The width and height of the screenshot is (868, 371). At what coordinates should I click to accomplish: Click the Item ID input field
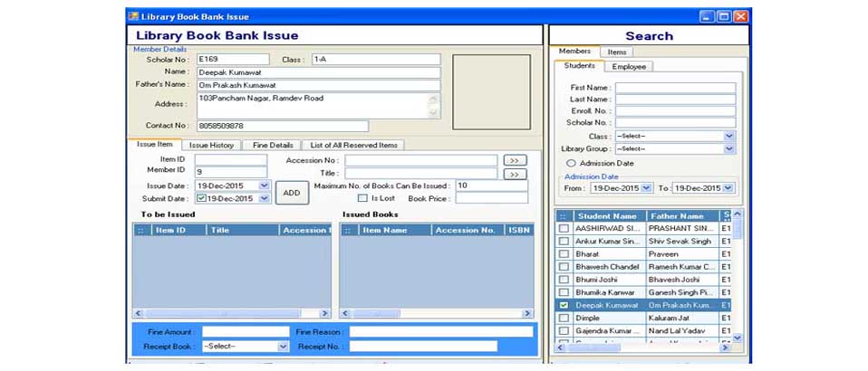click(x=230, y=160)
